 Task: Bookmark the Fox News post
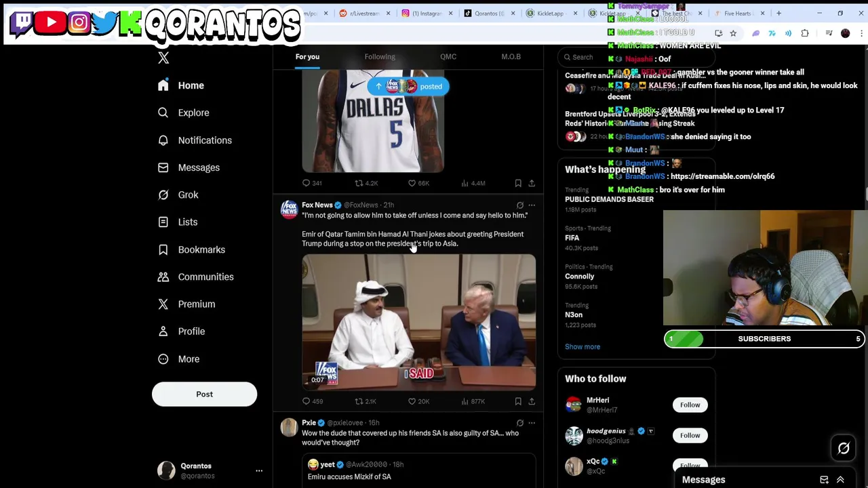[x=518, y=401]
